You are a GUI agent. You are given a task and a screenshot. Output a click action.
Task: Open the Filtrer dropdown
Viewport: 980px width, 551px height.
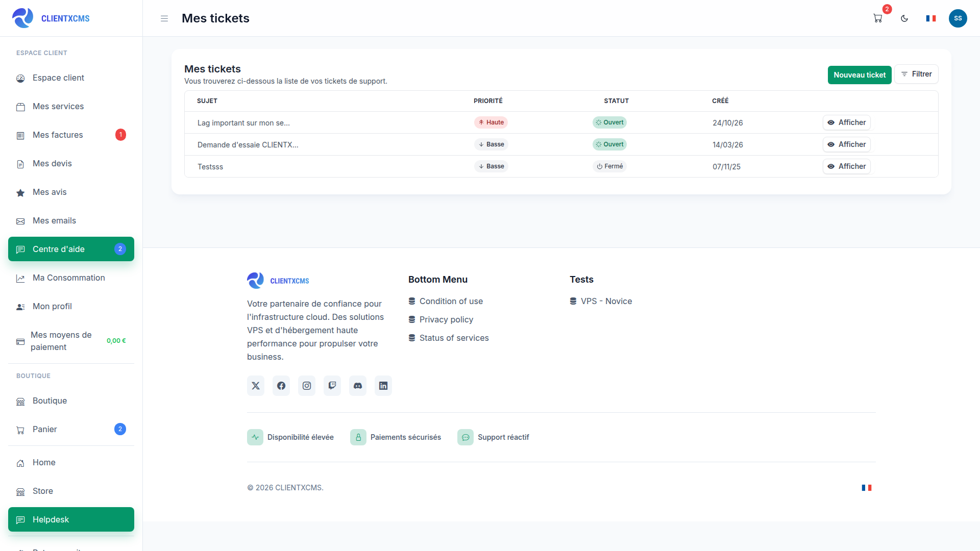(x=916, y=74)
